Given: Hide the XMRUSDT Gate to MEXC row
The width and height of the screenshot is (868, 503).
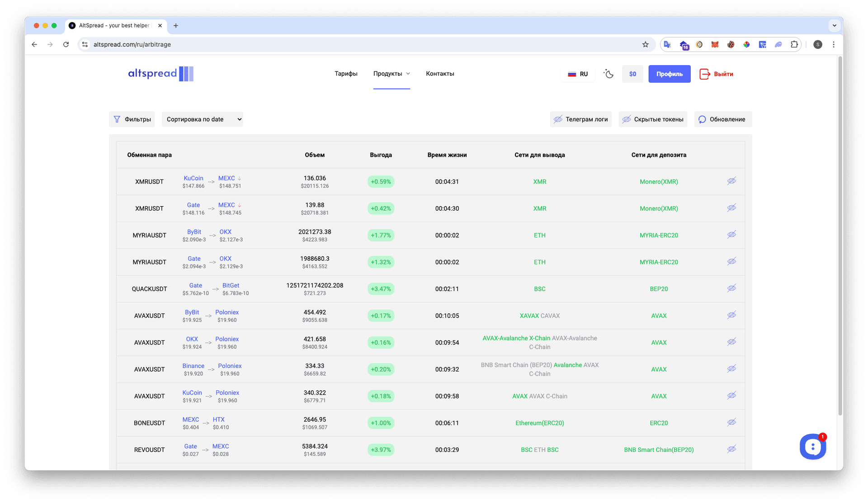Looking at the screenshot, I should (x=731, y=208).
